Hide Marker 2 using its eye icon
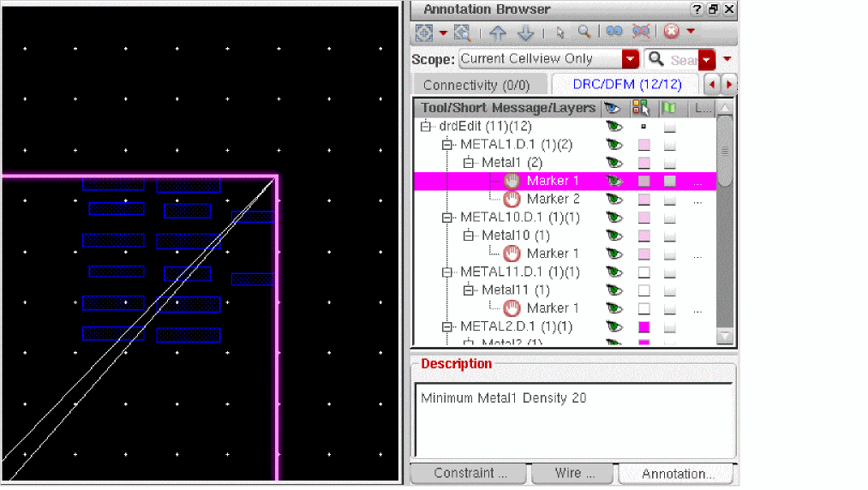Image resolution: width=868 pixels, height=490 pixels. point(613,200)
